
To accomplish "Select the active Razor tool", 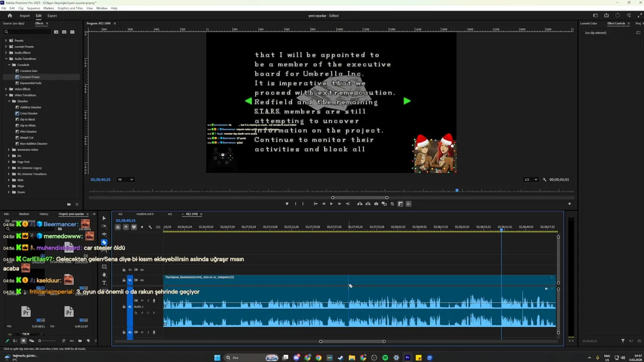I will click(x=104, y=242).
